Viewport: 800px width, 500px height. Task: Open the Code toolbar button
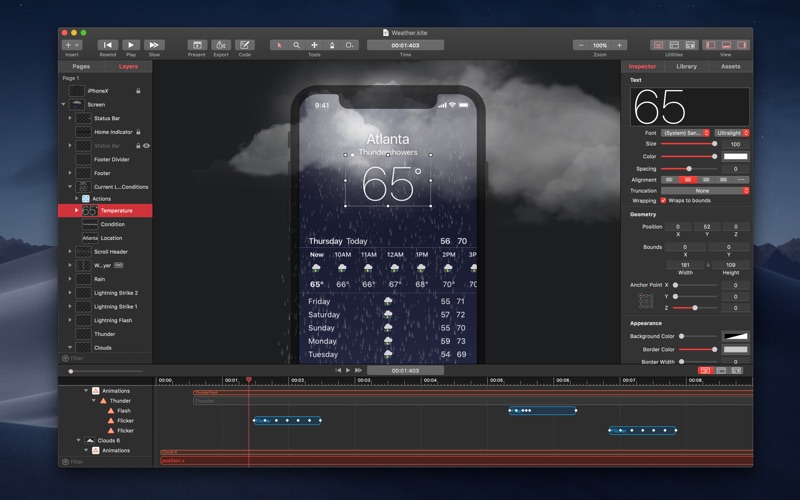(245, 45)
